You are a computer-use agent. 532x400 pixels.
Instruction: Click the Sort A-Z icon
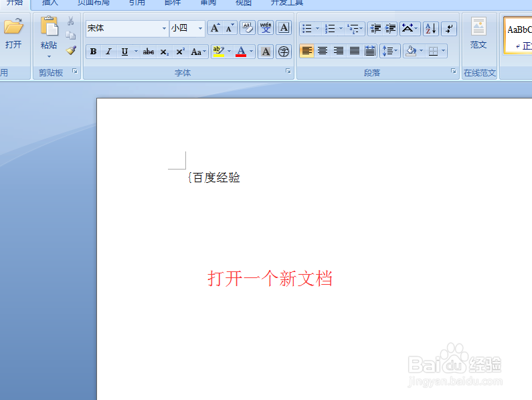click(x=431, y=29)
